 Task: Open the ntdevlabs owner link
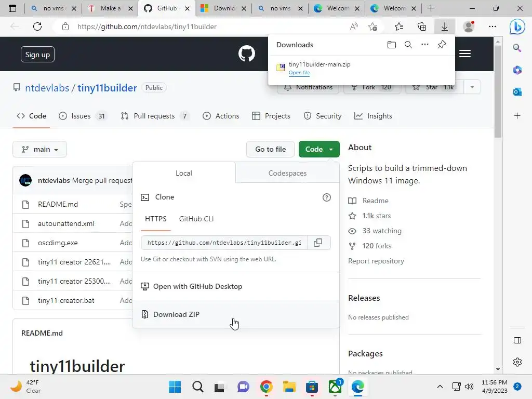point(47,88)
